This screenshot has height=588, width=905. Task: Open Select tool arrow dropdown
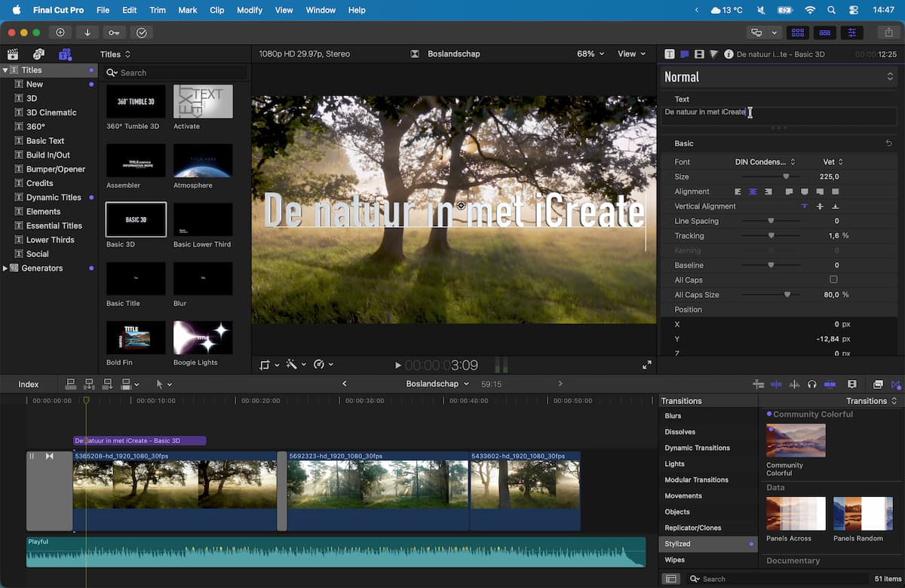point(164,384)
